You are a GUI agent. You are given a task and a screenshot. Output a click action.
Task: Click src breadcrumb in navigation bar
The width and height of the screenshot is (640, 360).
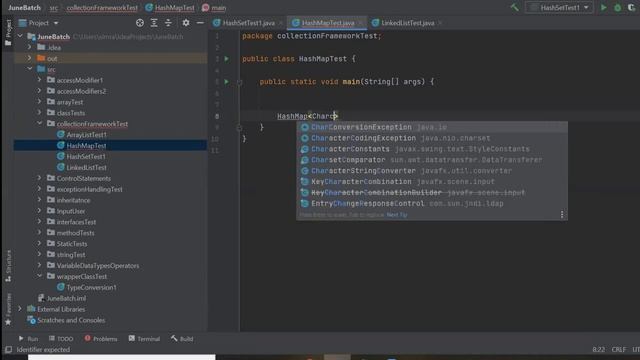tap(54, 8)
